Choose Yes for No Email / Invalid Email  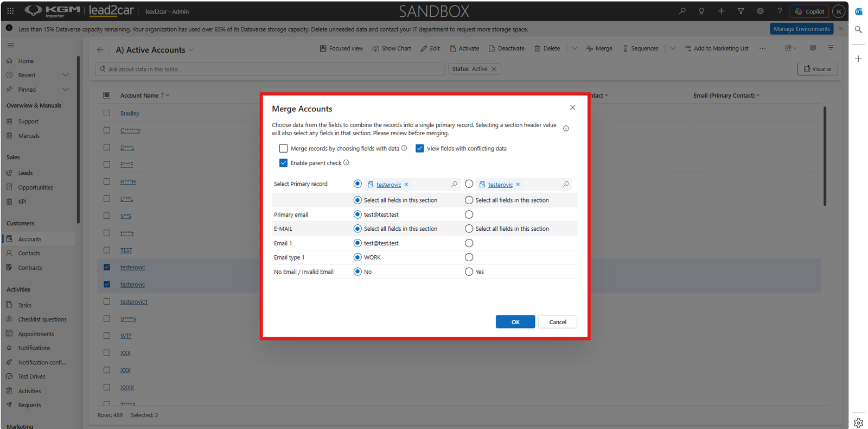(x=469, y=272)
